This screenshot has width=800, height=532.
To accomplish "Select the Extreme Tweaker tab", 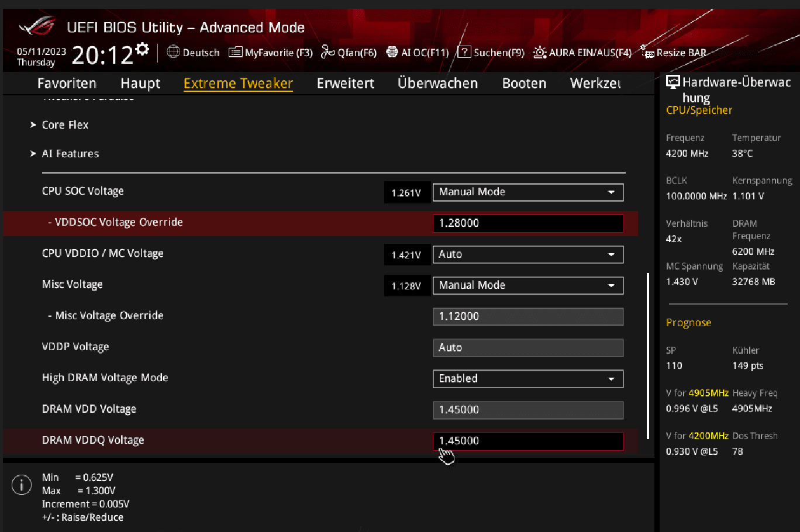I will 238,84.
